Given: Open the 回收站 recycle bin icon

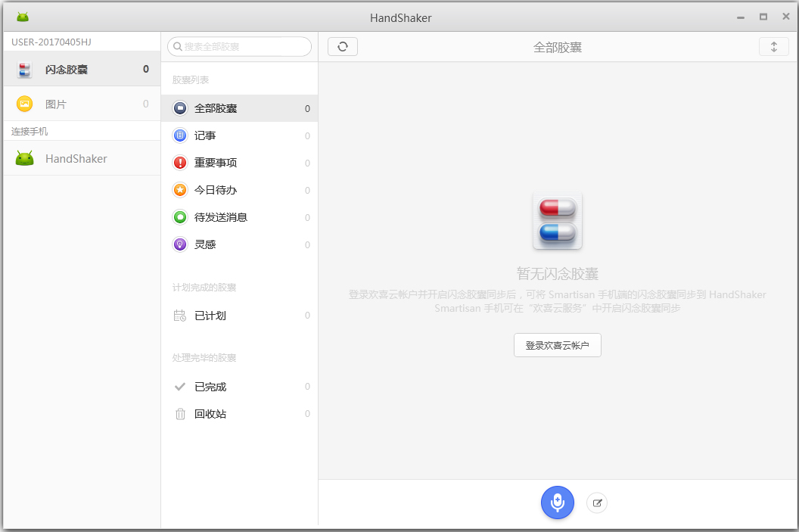Looking at the screenshot, I should click(179, 414).
